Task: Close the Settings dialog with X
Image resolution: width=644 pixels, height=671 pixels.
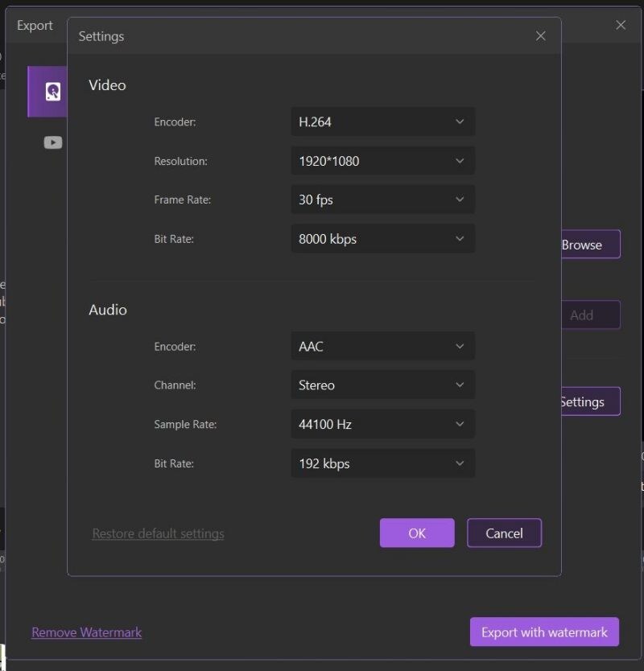Action: tap(540, 35)
